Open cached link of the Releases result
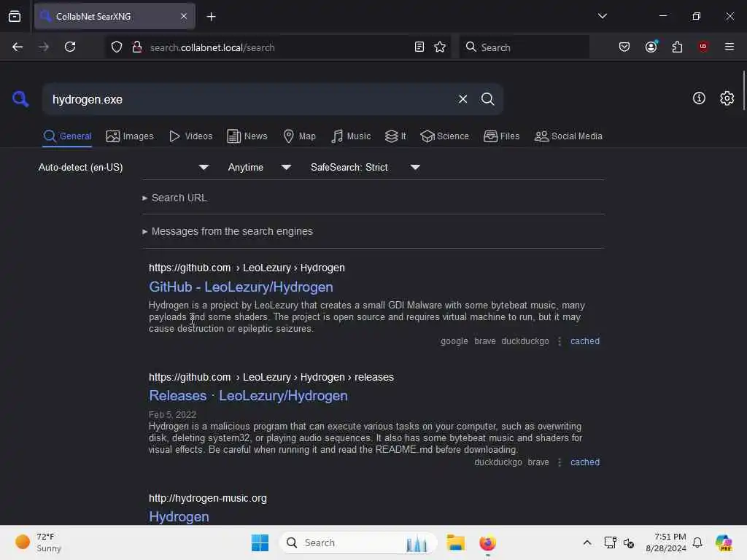Image resolution: width=747 pixels, height=560 pixels. pyautogui.click(x=585, y=462)
